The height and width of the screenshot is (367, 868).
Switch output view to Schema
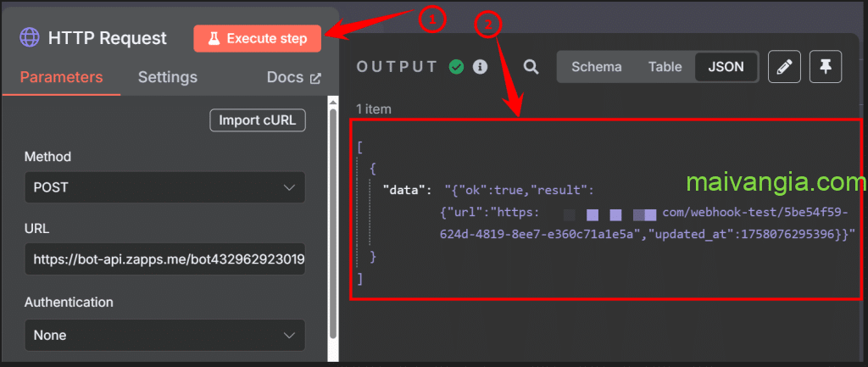click(x=597, y=67)
